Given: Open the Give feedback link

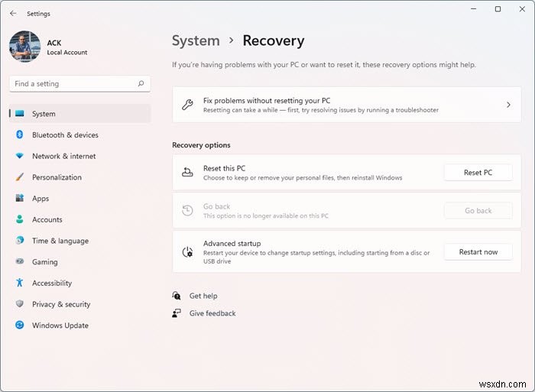Looking at the screenshot, I should click(212, 313).
